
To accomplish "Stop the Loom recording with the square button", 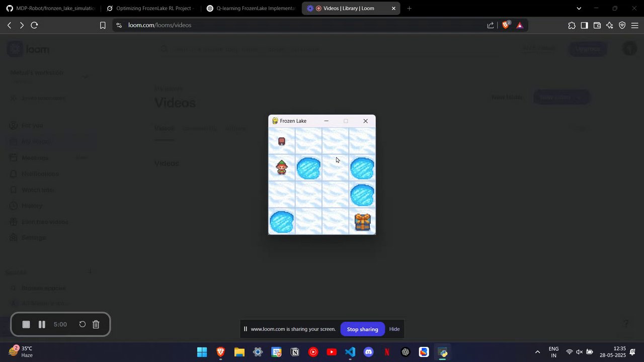I will click(x=26, y=325).
